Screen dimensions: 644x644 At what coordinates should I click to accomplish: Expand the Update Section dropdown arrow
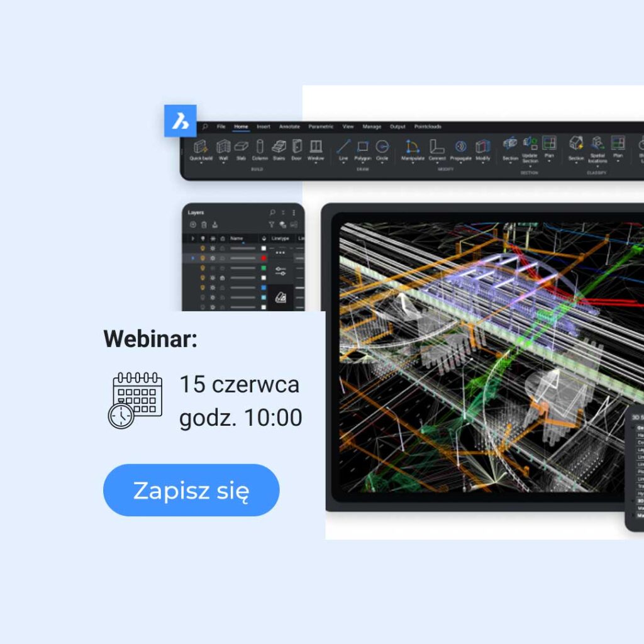coord(530,167)
